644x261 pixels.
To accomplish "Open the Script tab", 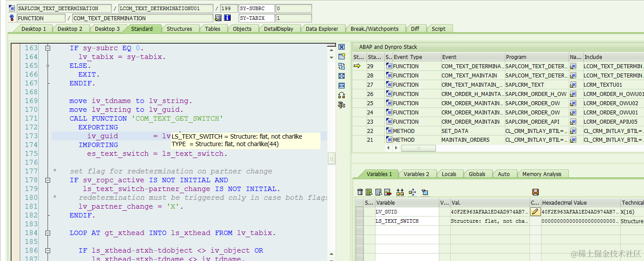I will coord(438,29).
